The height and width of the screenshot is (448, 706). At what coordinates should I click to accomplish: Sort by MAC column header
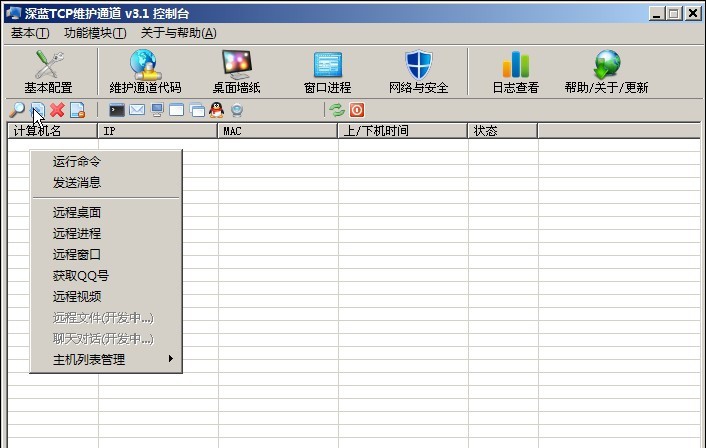278,131
